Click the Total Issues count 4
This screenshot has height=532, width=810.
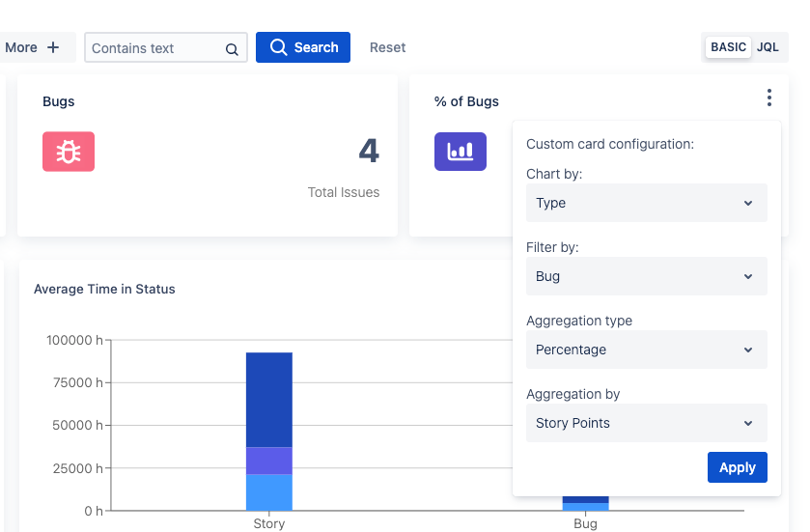(369, 151)
